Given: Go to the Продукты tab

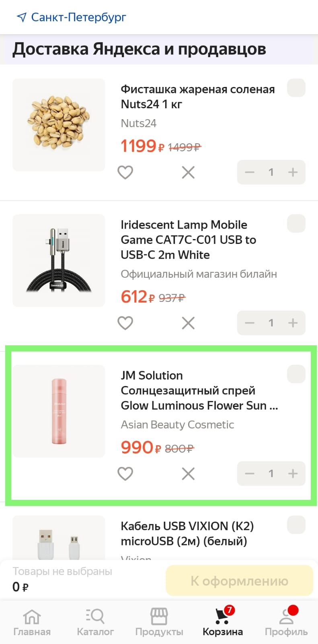Looking at the screenshot, I should (x=159, y=622).
